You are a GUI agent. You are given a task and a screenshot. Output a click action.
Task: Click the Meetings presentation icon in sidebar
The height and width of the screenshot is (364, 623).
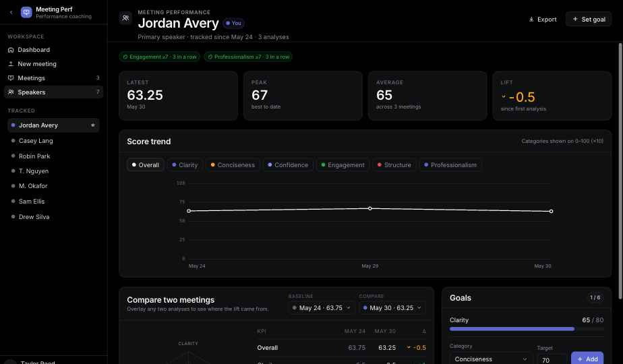click(x=11, y=78)
